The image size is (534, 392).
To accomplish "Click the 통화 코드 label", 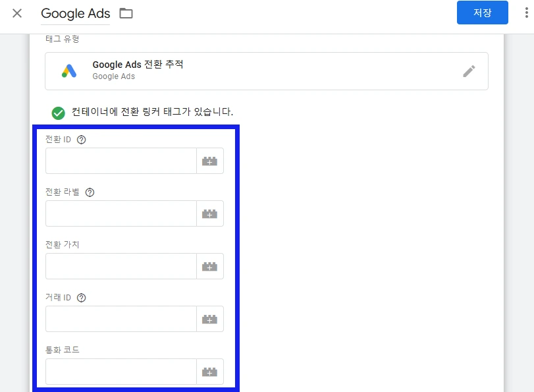I will click(63, 350).
